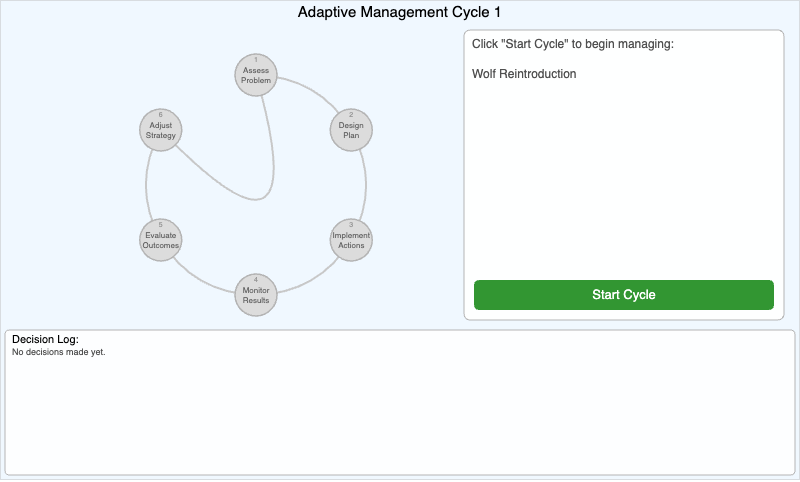Click the connector between Design Plan and Implement Actions

pos(365,185)
